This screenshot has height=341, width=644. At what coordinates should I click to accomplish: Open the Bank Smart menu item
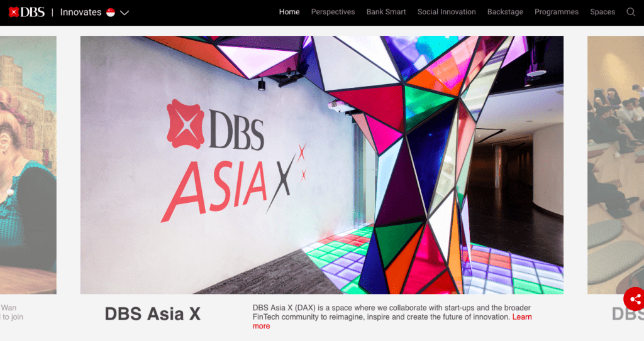pyautogui.click(x=386, y=12)
